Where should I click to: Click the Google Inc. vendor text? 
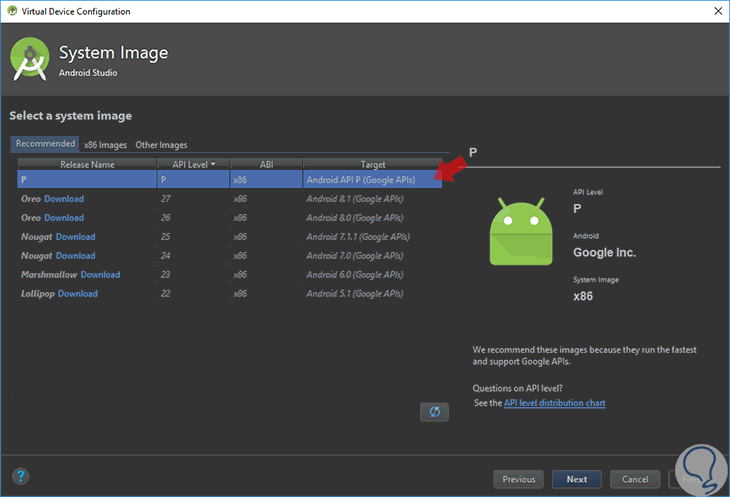[x=604, y=253]
